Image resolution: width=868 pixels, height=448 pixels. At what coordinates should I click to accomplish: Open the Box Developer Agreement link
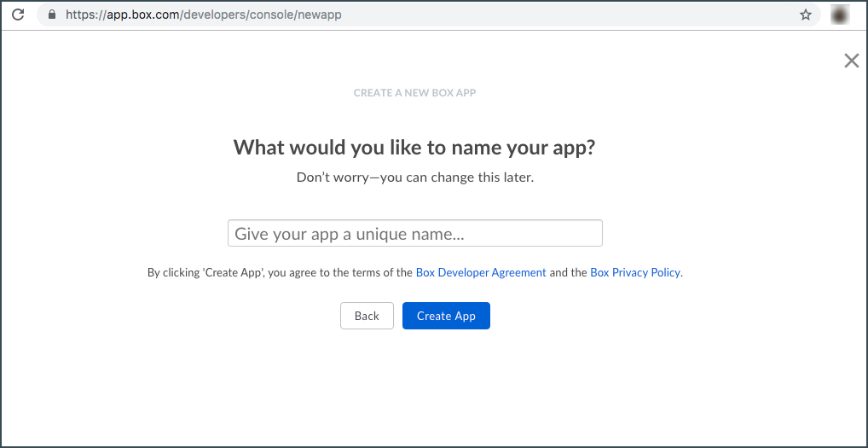click(x=481, y=272)
